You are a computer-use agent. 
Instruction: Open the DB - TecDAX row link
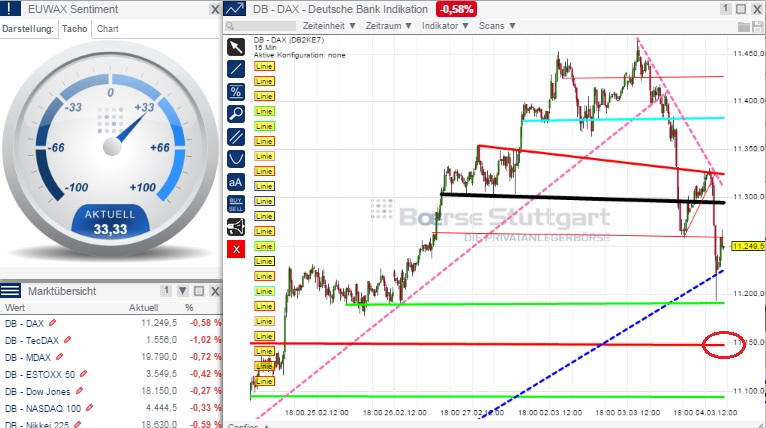pyautogui.click(x=32, y=340)
